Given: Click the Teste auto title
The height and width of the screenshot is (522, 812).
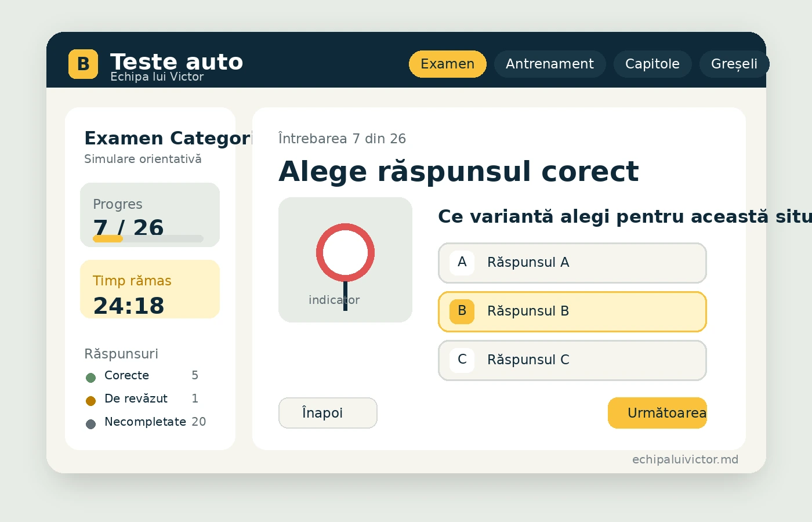Looking at the screenshot, I should click(177, 61).
